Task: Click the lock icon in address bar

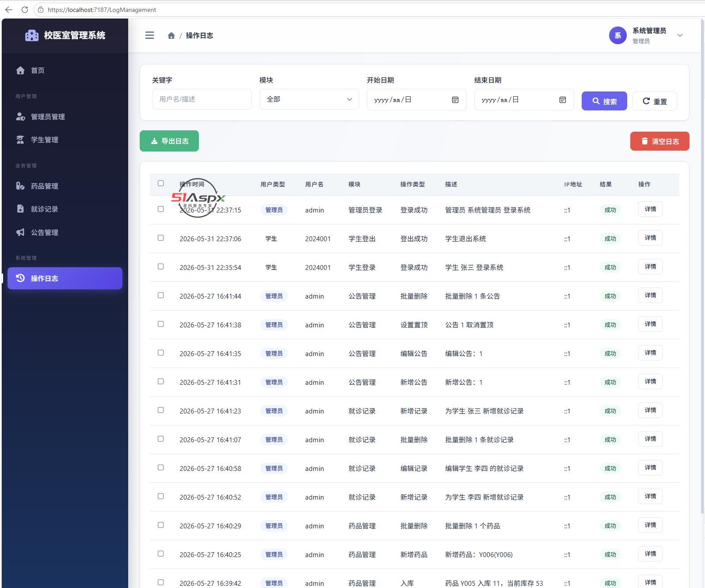Action: (x=41, y=10)
